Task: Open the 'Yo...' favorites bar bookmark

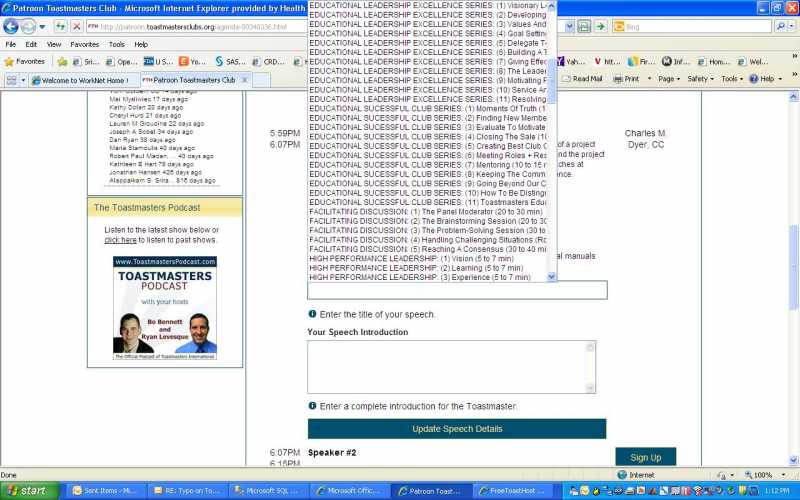Action: coord(192,62)
